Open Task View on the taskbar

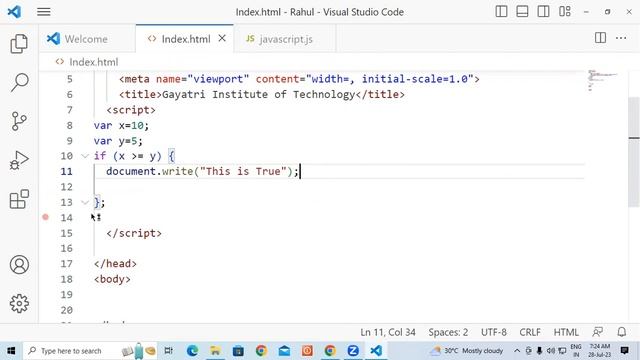[168, 351]
